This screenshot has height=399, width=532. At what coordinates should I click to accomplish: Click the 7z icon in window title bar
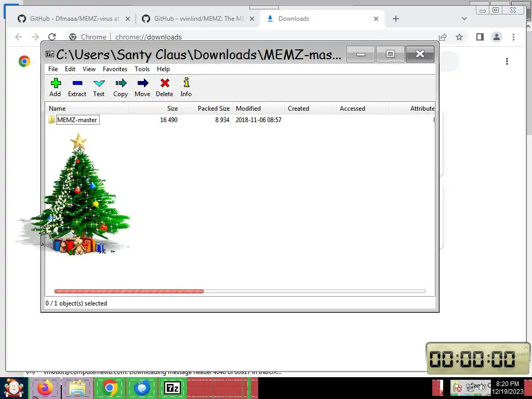[50, 54]
